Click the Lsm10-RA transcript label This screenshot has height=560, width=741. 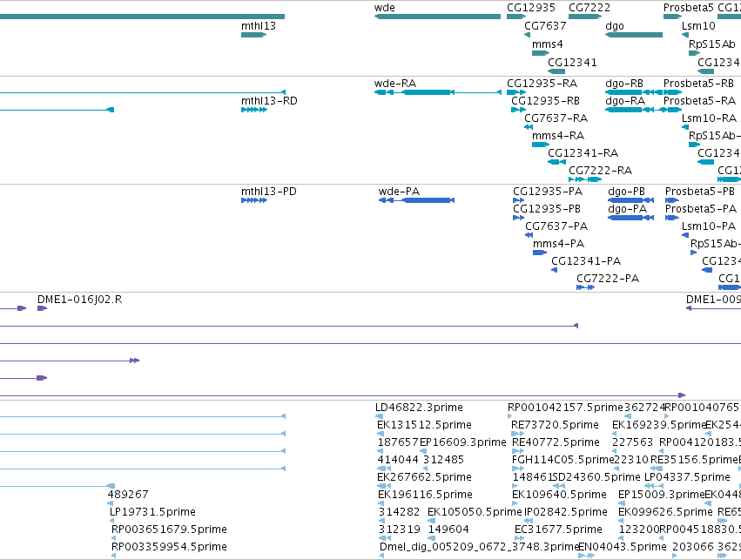709,118
